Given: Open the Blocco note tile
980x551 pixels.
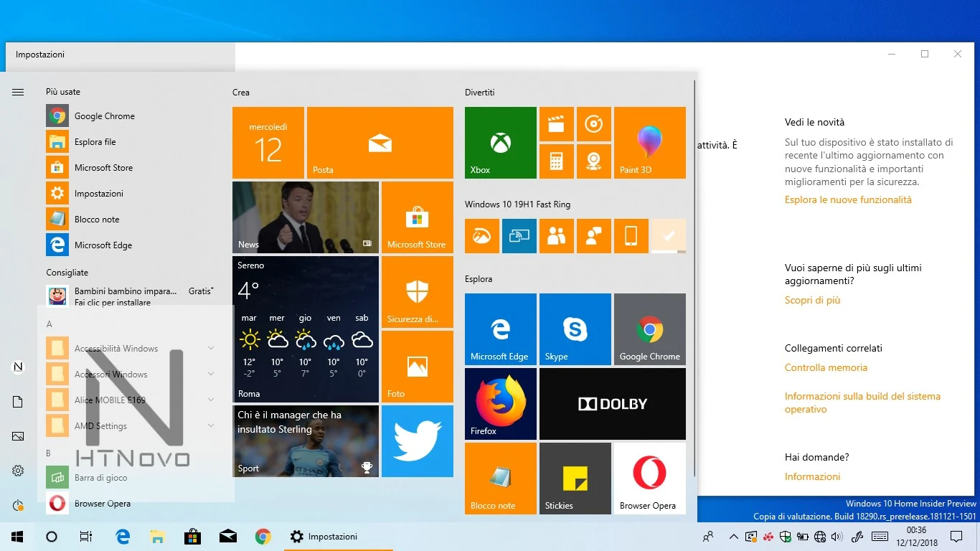Looking at the screenshot, I should pos(500,479).
